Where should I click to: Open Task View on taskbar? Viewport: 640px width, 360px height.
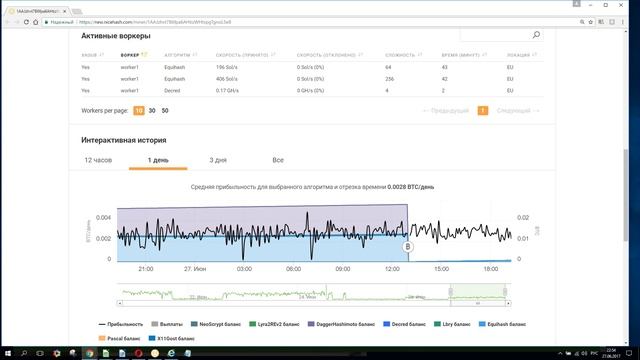coord(40,353)
